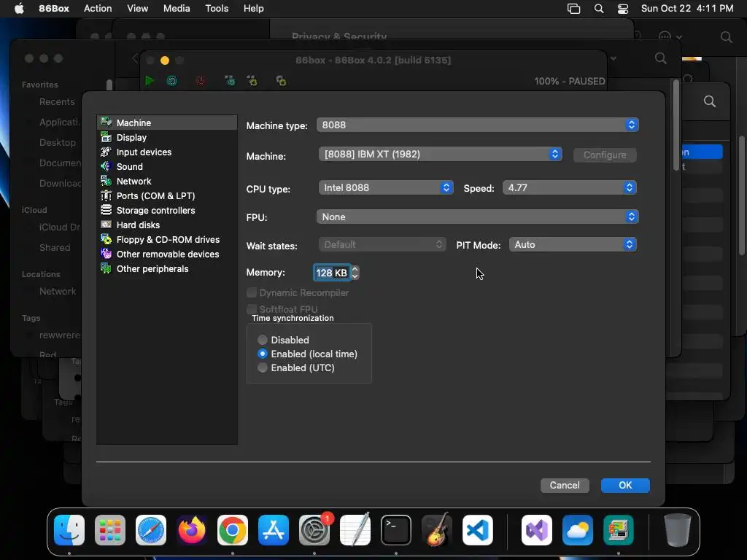Viewport: 747px width, 560px height.
Task: Open Visual Studio Code from the Dock
Action: coord(477,530)
